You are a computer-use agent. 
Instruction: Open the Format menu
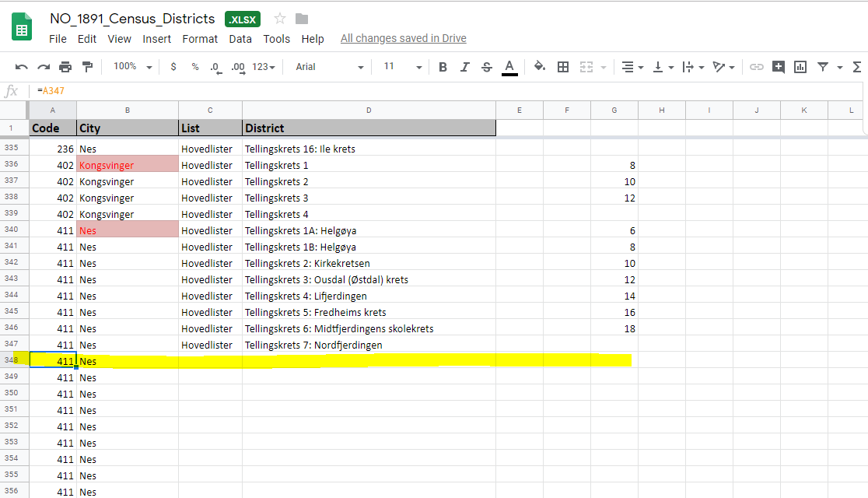(200, 39)
